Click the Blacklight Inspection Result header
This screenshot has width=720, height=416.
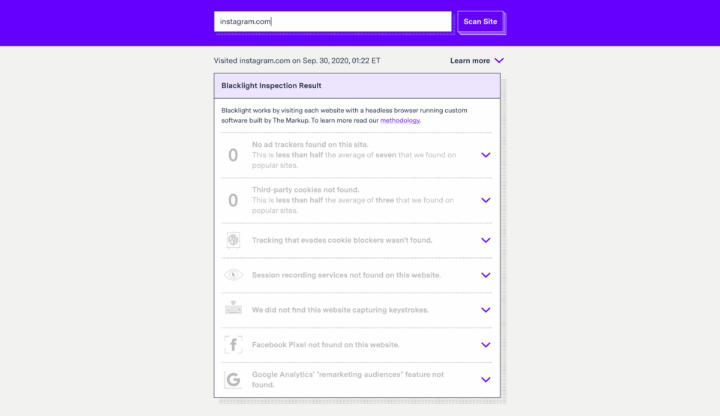click(357, 85)
